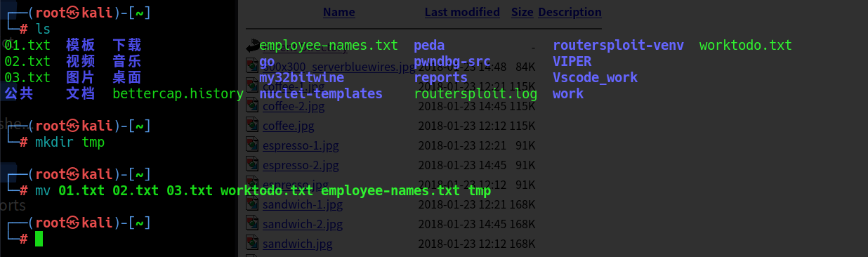Click the 91K size of espresso-1.jpg
The image size is (868, 257).
[526, 145]
